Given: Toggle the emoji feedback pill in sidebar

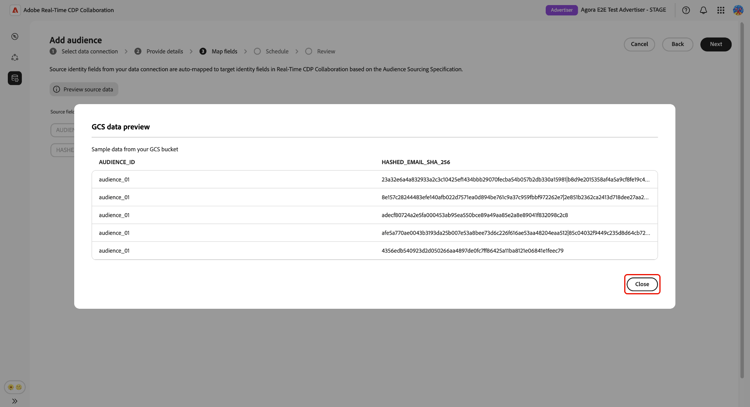Looking at the screenshot, I should coord(15,387).
